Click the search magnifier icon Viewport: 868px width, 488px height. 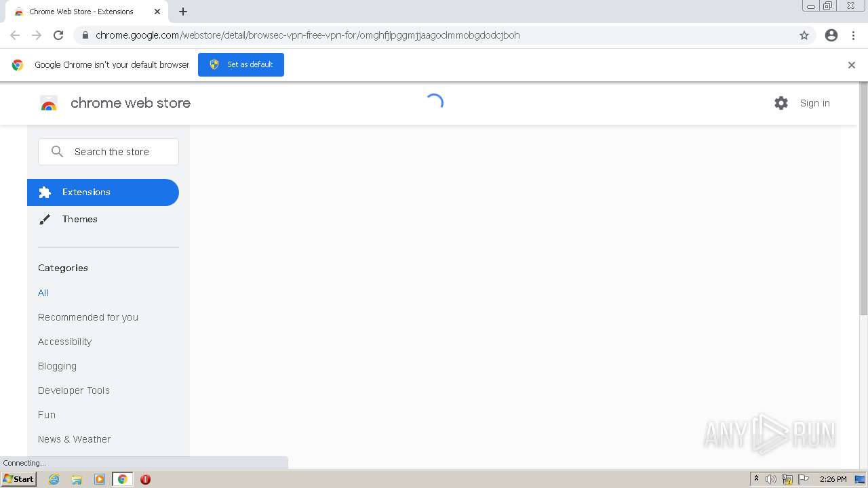tap(57, 152)
